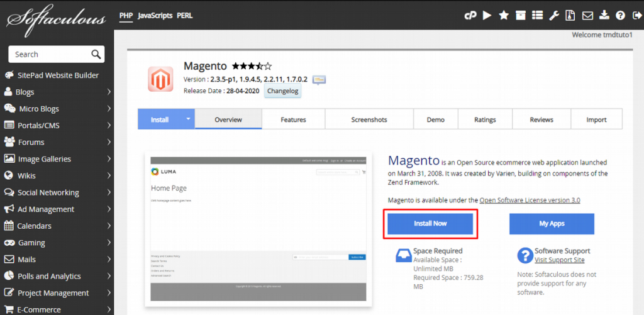The height and width of the screenshot is (315, 644).
Task: Open the Screenshots tab
Action: (369, 119)
